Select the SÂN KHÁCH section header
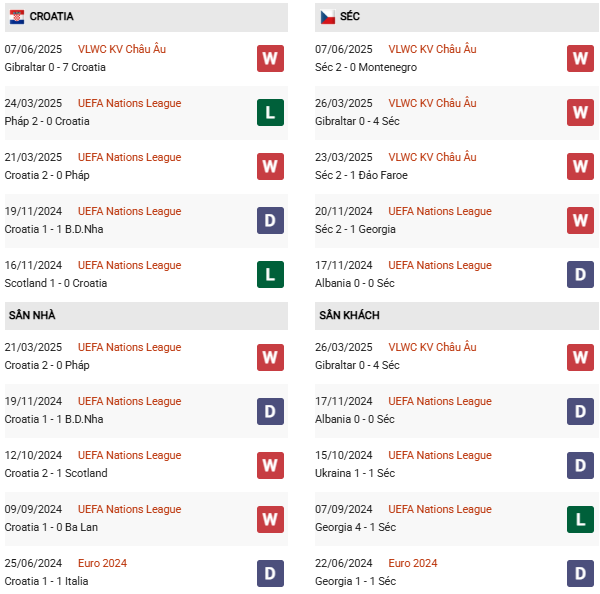 coord(349,315)
